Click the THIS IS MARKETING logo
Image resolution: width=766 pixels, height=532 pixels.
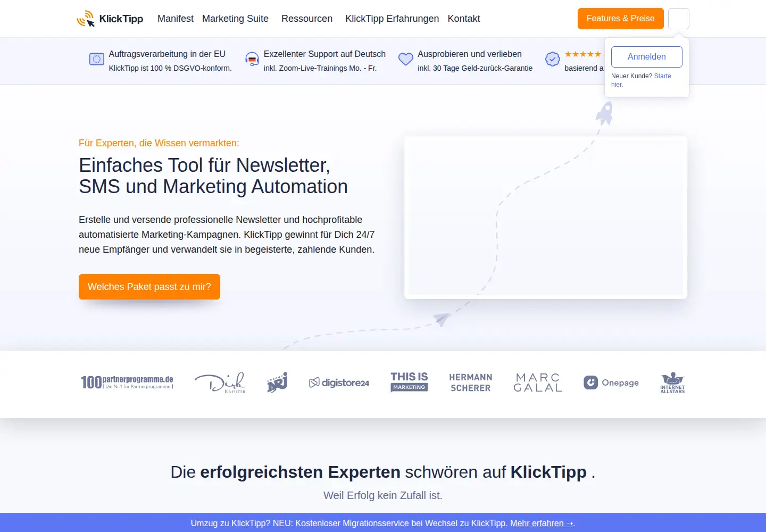coord(409,382)
